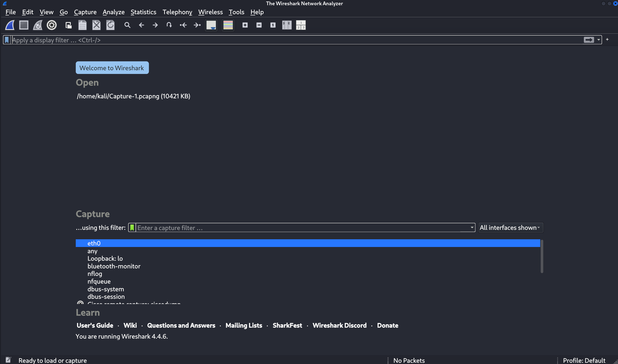
Task: Open the Donate link
Action: 388,325
